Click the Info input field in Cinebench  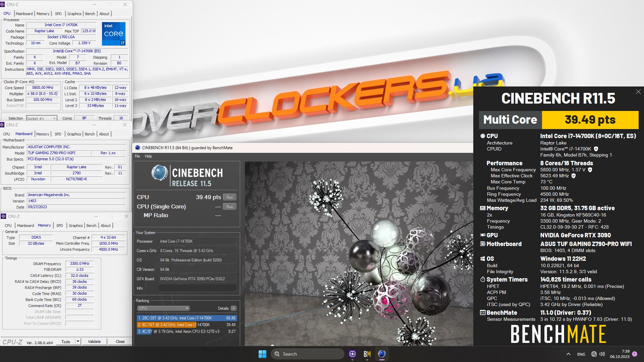click(197, 288)
